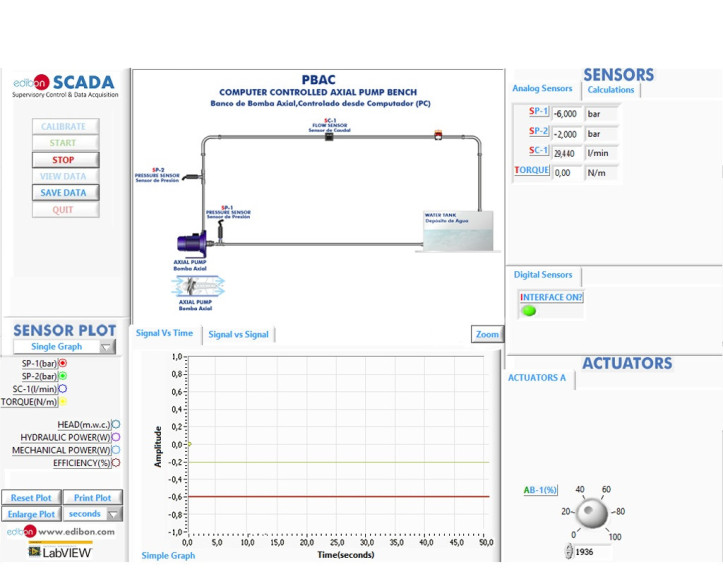Image resolution: width=723 pixels, height=584 pixels.
Task: Click the SAVE DATA button
Action: click(64, 193)
